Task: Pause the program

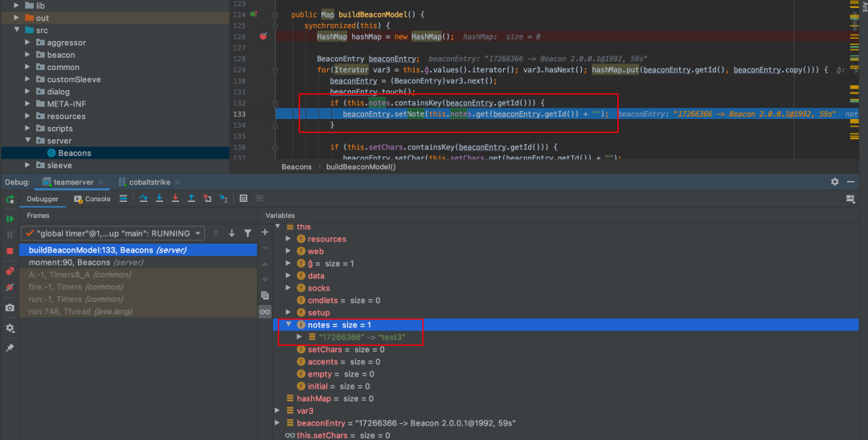Action: tap(10, 235)
